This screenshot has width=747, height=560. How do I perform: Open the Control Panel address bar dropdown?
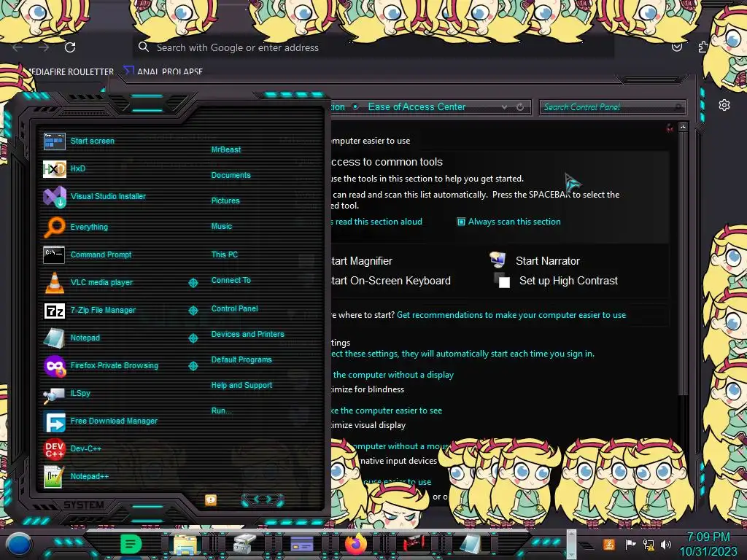point(504,107)
